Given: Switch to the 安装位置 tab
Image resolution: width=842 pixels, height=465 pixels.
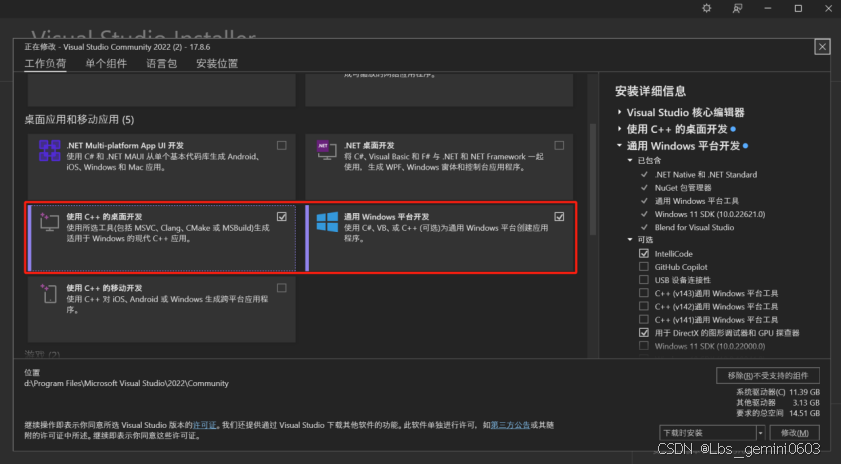Looking at the screenshot, I should tap(217, 63).
